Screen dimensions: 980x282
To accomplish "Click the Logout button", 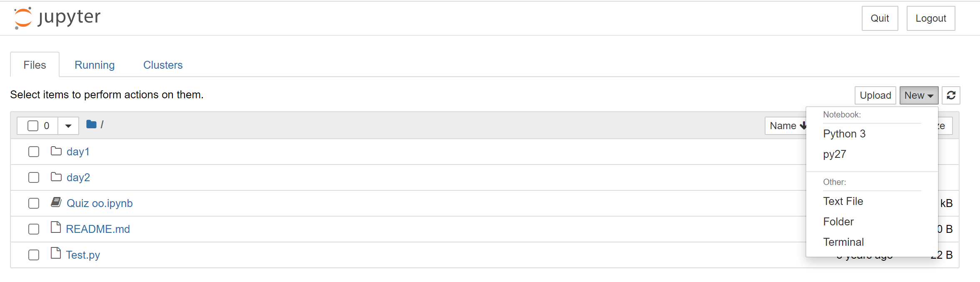I will click(930, 18).
